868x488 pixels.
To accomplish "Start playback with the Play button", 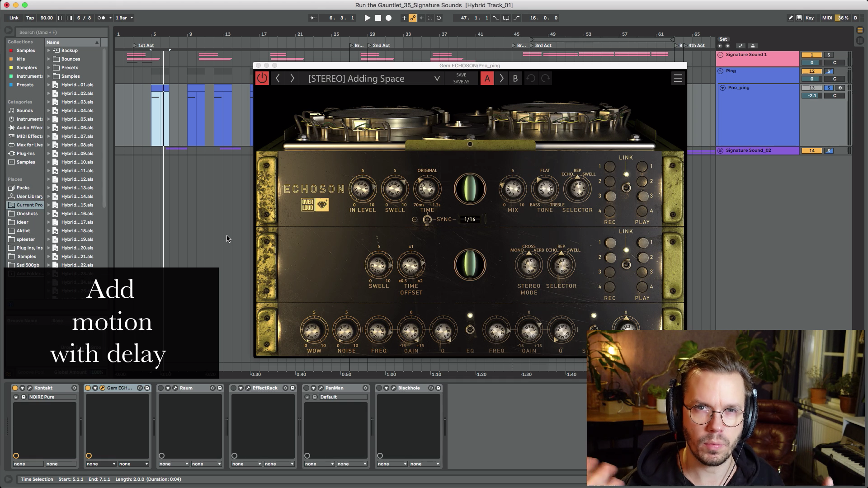I will point(367,18).
